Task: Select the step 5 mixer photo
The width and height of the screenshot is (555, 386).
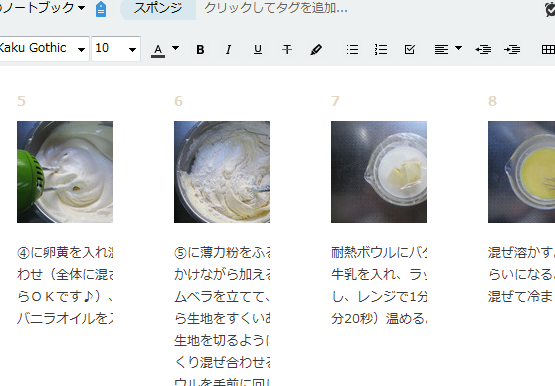Action: pyautogui.click(x=65, y=172)
